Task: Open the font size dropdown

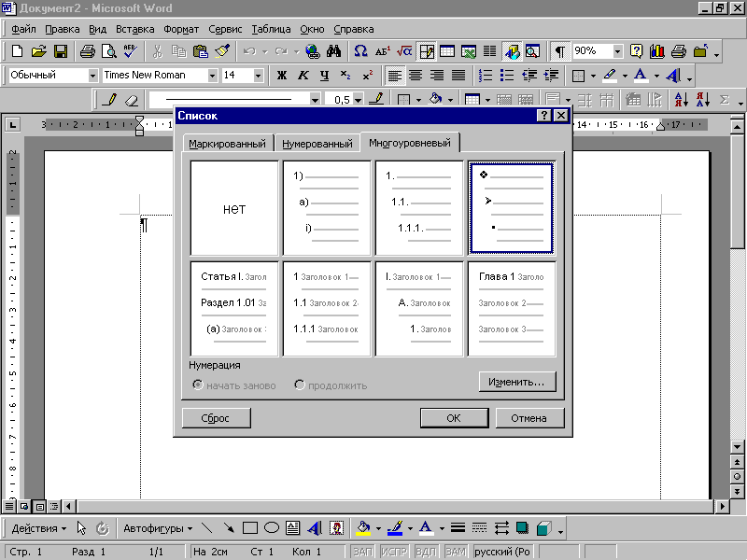Action: tap(259, 76)
